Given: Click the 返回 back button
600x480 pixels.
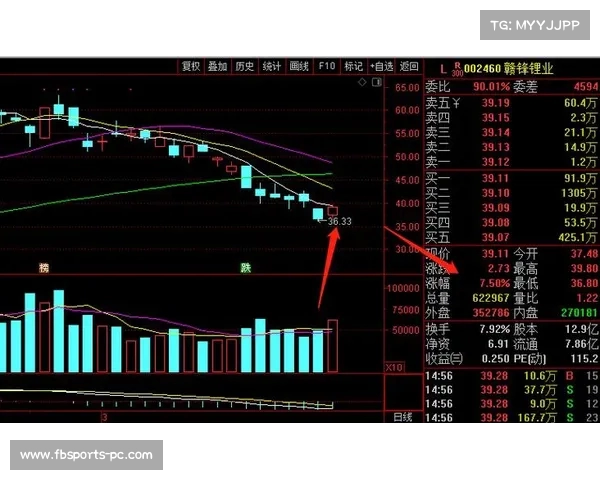Looking at the screenshot, I should pos(408,66).
